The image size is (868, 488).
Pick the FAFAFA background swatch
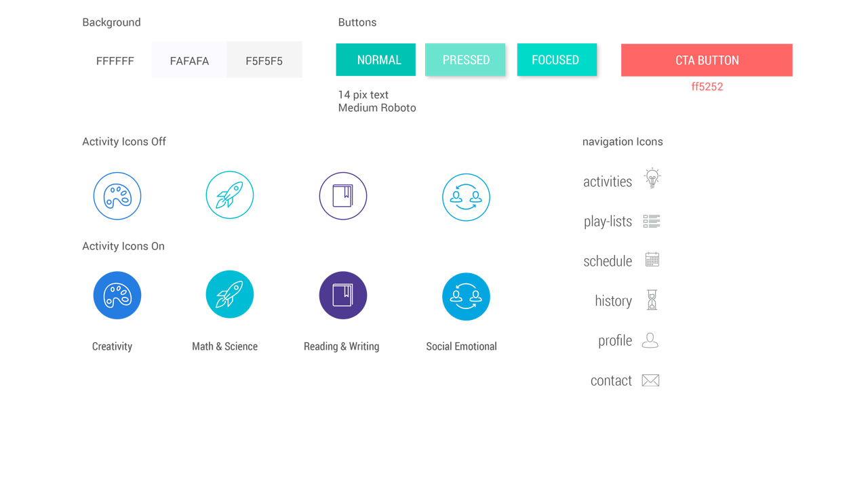point(189,60)
